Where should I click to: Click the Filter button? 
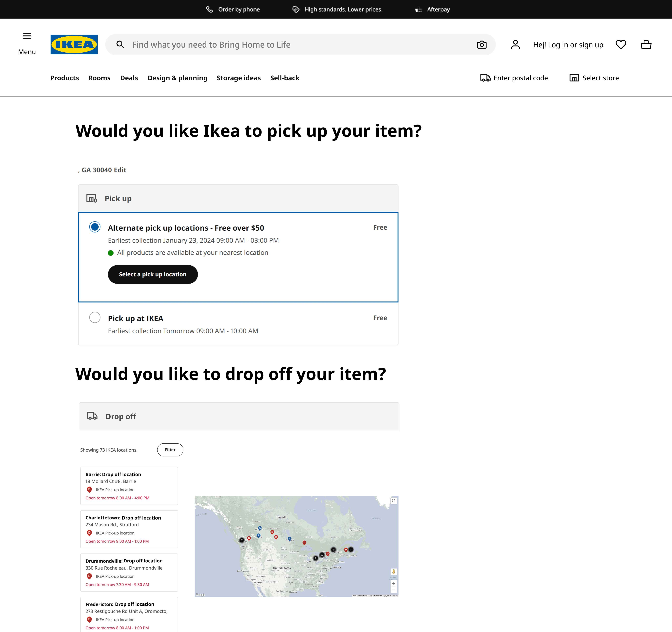170,450
